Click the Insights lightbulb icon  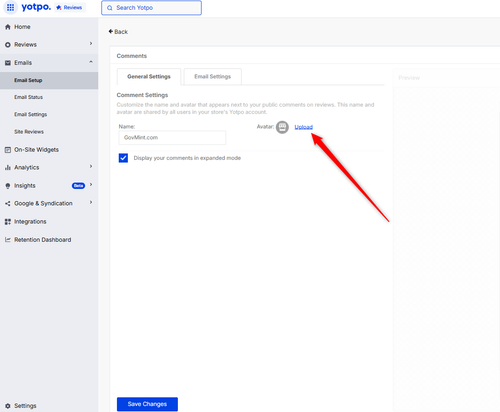[x=8, y=186]
